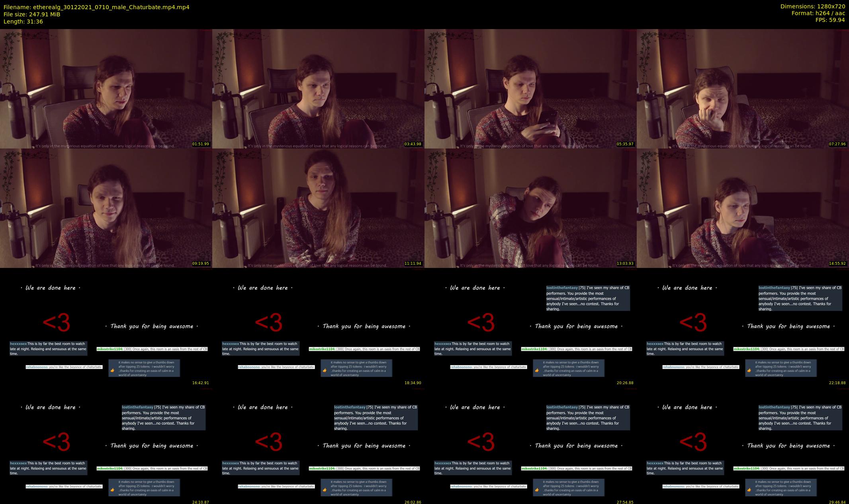Click mikestrike1104 username in 22:18.88 frame
The width and height of the screenshot is (849, 504).
tap(747, 349)
